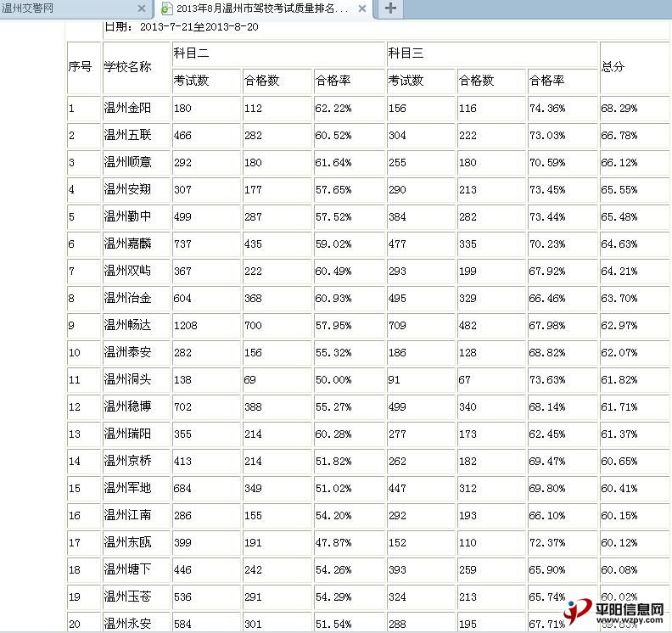Click the school name 温州瑞阳

click(128, 434)
